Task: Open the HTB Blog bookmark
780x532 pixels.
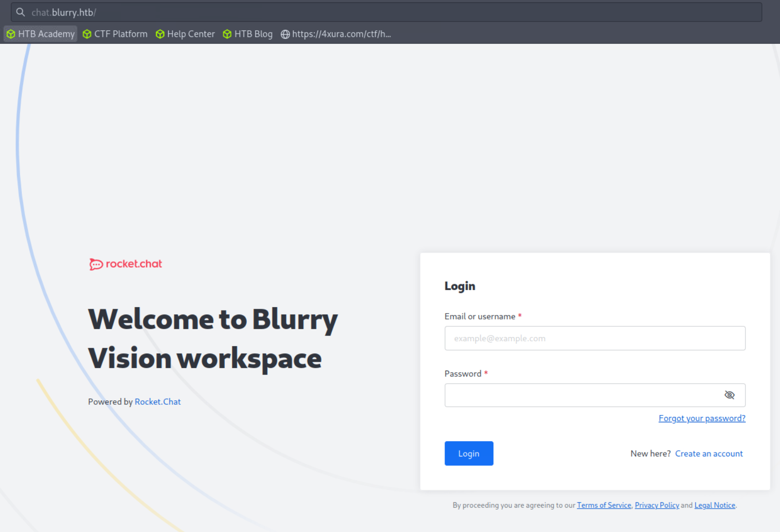Action: pos(253,34)
